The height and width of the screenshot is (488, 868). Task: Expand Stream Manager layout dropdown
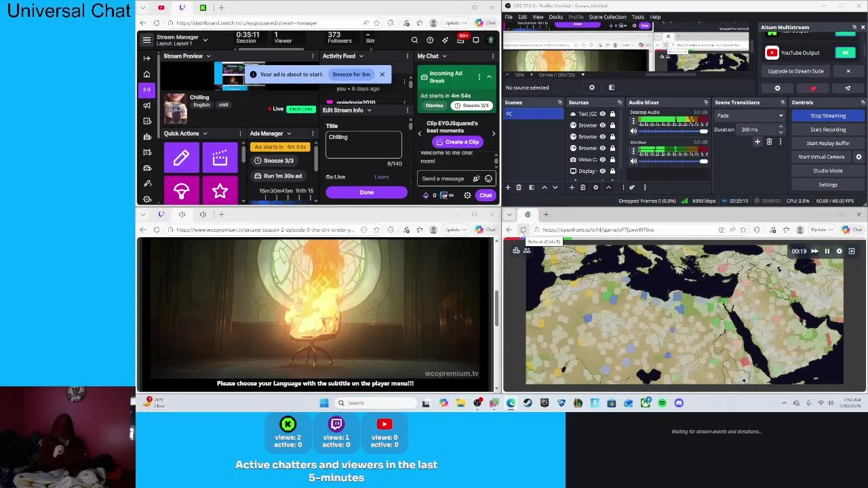point(205,41)
